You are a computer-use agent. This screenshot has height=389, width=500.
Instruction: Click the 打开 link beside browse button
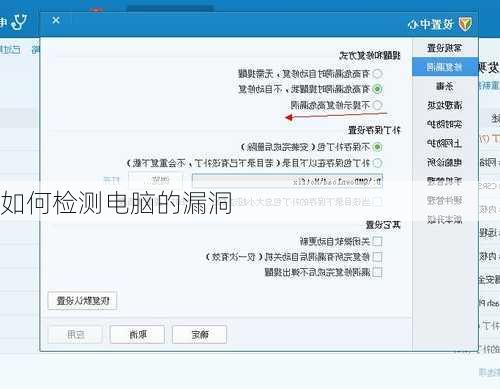pos(112,181)
